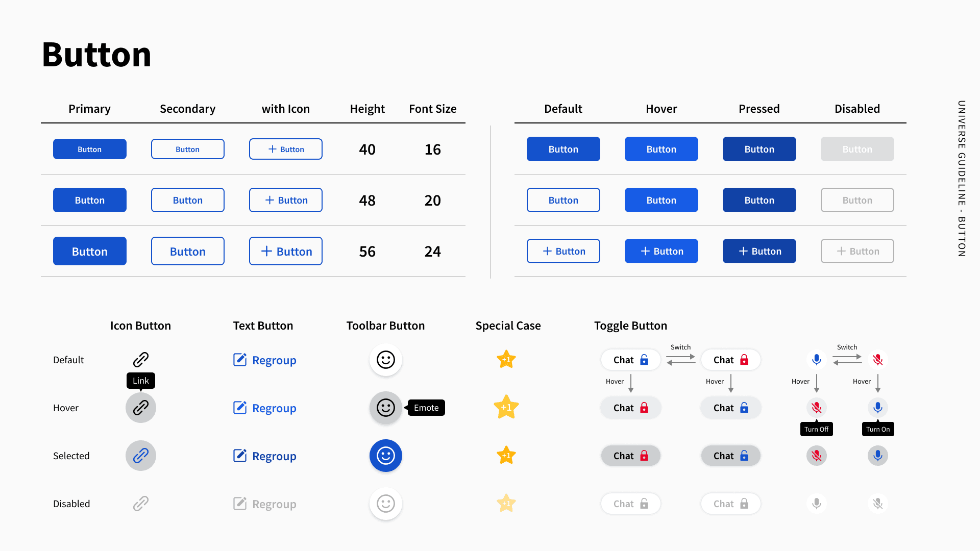Click the hovered larger +1 star

click(506, 408)
